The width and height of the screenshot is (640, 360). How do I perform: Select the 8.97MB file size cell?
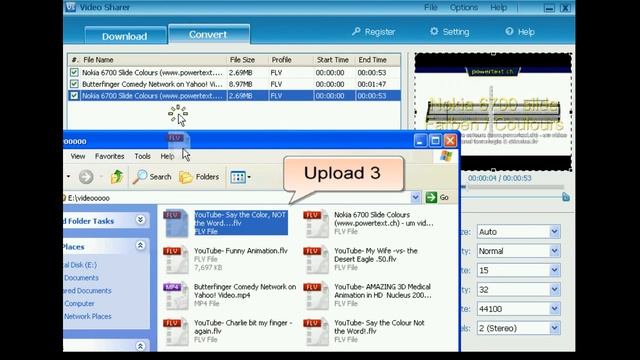(x=240, y=84)
